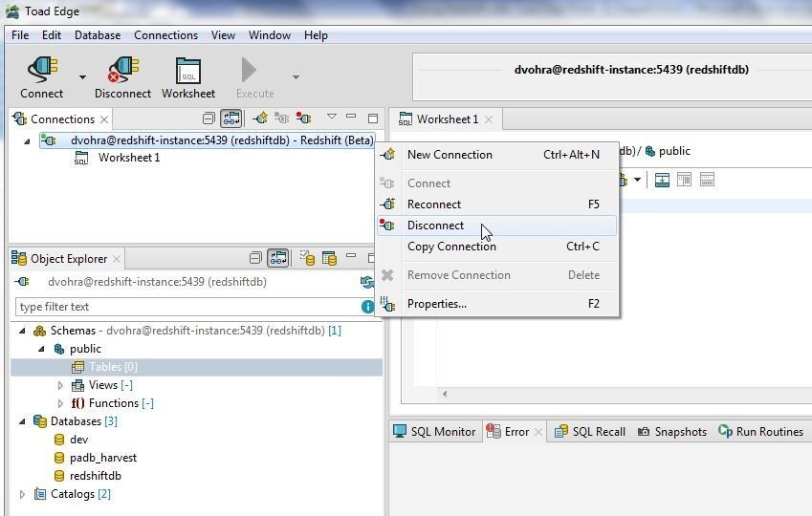The height and width of the screenshot is (516, 812).
Task: Select Worksheet 1 in the Connections tree
Action: coord(129,158)
